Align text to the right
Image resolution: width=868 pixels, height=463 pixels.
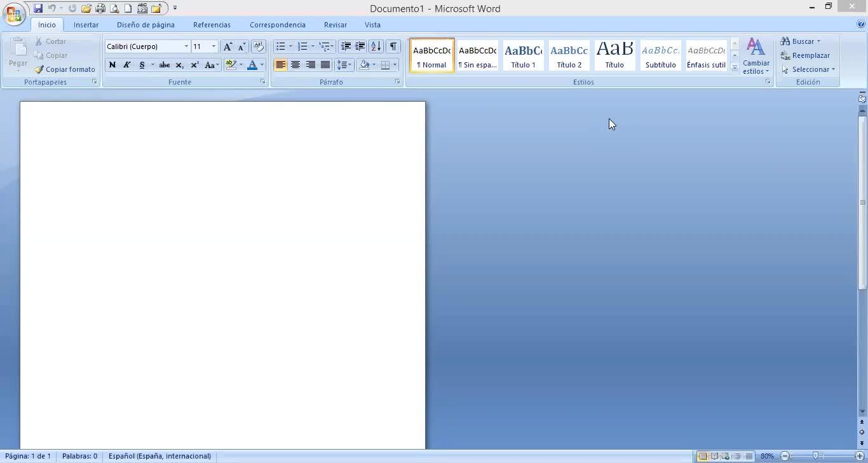pos(311,65)
